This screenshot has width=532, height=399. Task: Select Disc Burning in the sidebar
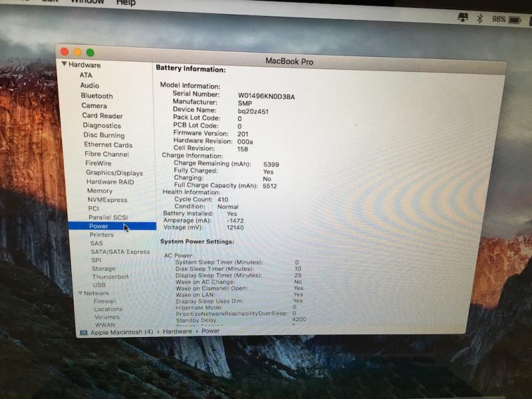point(104,135)
